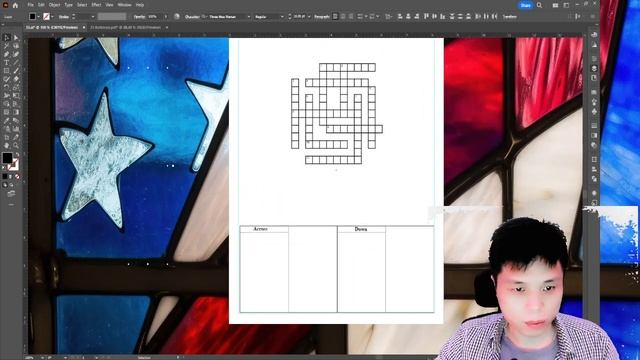Image resolution: width=640 pixels, height=360 pixels.
Task: Open the Edit Toolbar ellipsis
Action: tap(11, 204)
